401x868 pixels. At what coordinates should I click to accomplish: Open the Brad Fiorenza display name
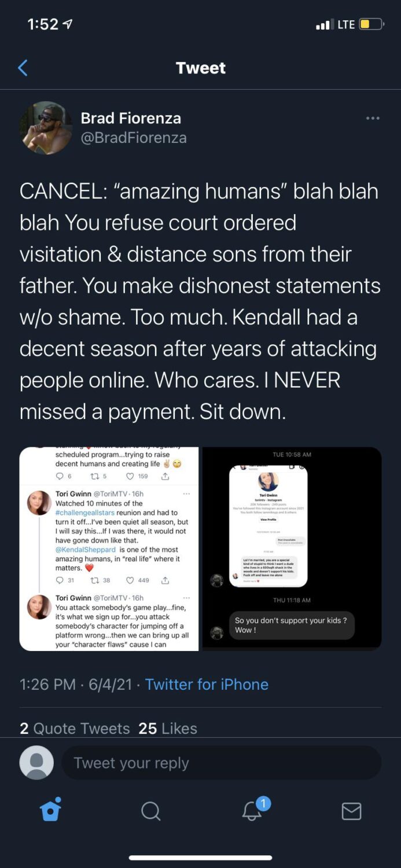click(131, 118)
